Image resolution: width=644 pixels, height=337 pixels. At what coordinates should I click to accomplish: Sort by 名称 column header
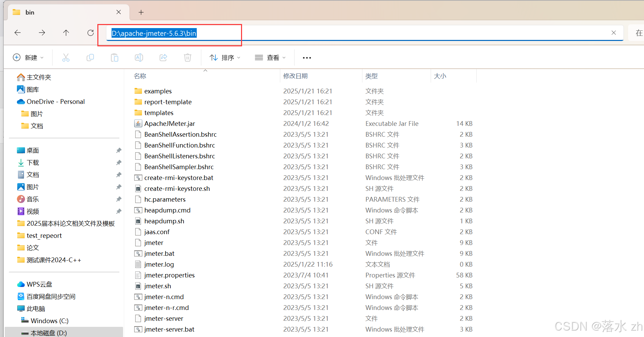tap(140, 76)
